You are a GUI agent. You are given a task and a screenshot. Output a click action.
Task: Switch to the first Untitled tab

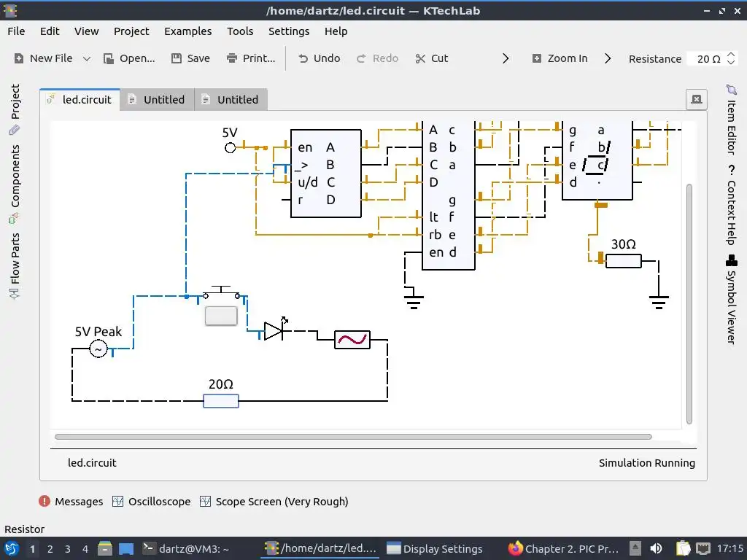pos(158,99)
